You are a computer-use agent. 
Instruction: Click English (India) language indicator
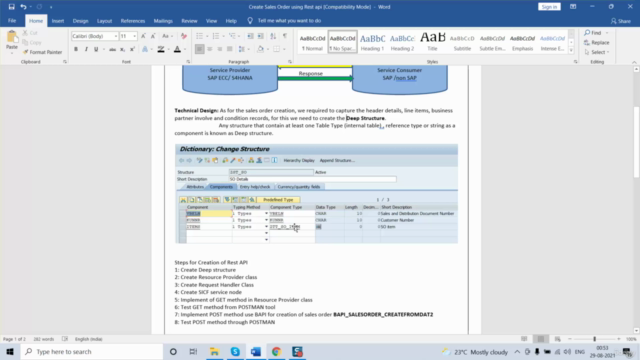tap(89, 339)
